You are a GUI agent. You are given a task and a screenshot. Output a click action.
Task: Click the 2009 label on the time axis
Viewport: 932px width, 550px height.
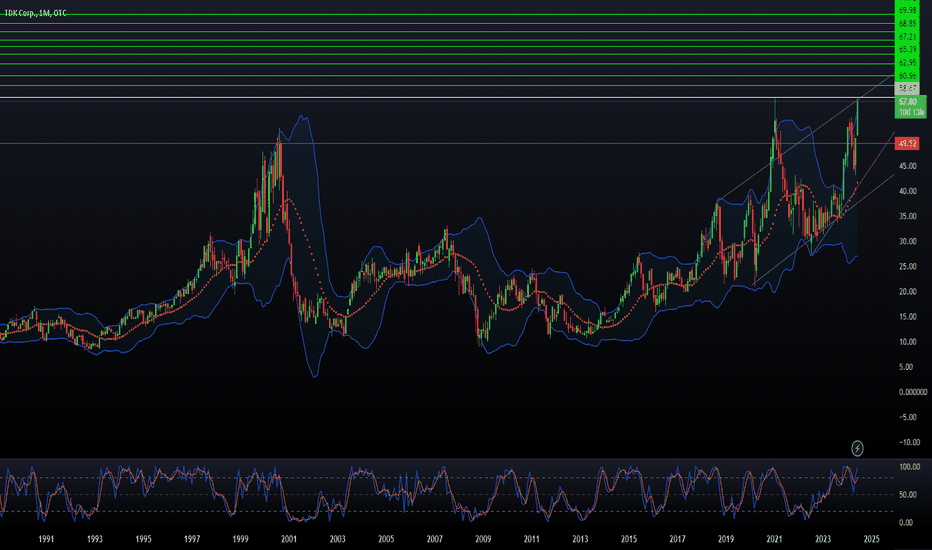[483, 539]
